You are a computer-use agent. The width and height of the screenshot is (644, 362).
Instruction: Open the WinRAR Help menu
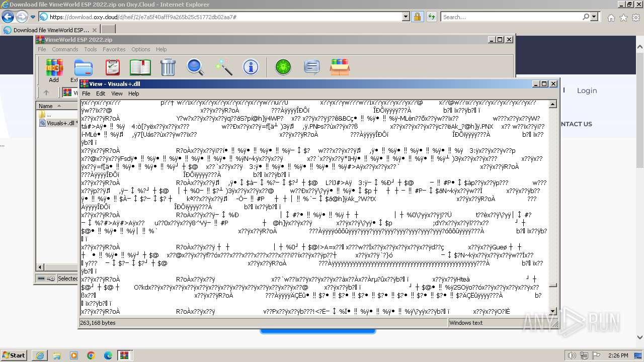(x=161, y=49)
